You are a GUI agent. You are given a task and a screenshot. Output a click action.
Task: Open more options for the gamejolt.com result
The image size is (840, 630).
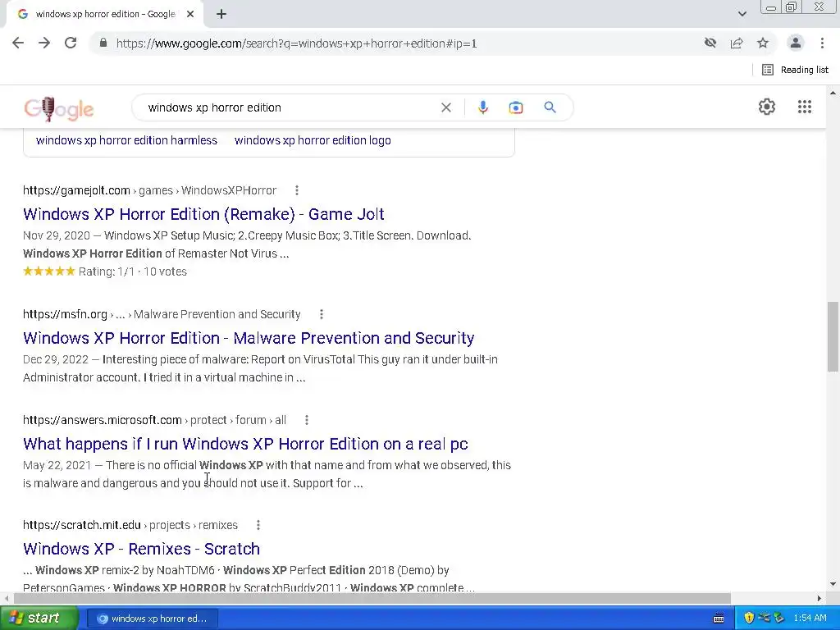[x=297, y=190]
